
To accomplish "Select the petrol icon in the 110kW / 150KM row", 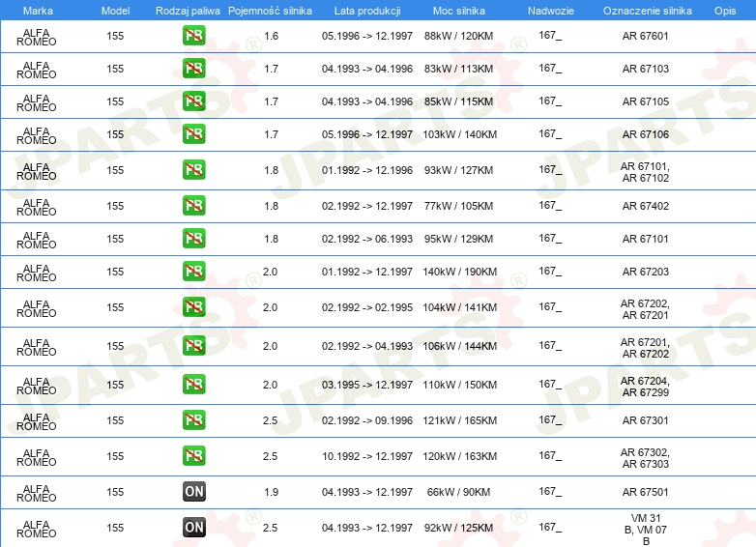I will 193,385.
